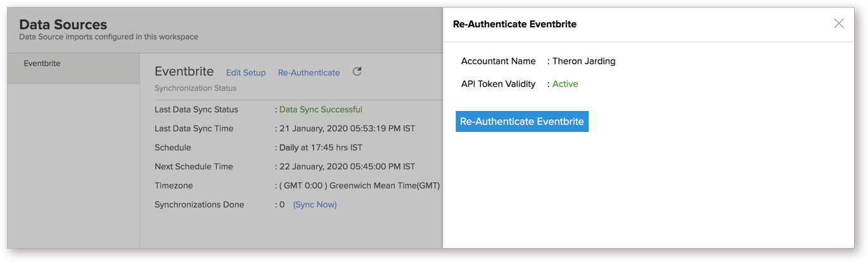Click the Last Data Sync Time label
The width and height of the screenshot is (868, 262).
[194, 128]
